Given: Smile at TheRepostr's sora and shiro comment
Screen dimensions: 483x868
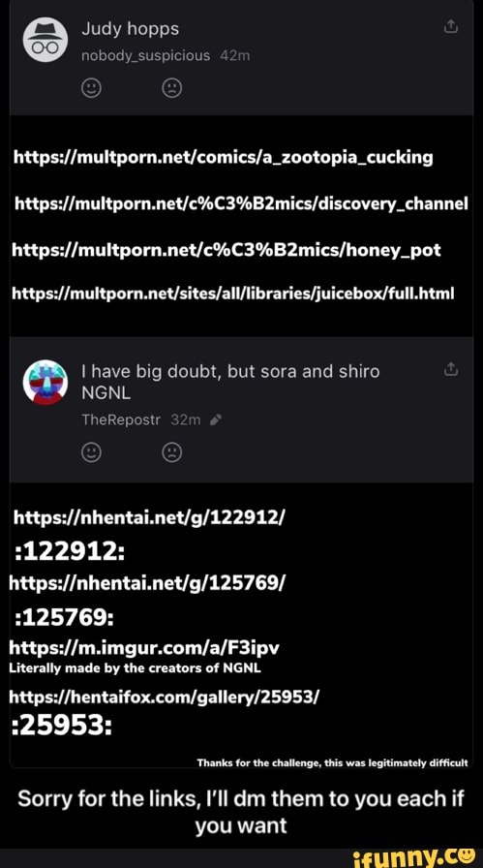Looking at the screenshot, I should pos(91,453).
